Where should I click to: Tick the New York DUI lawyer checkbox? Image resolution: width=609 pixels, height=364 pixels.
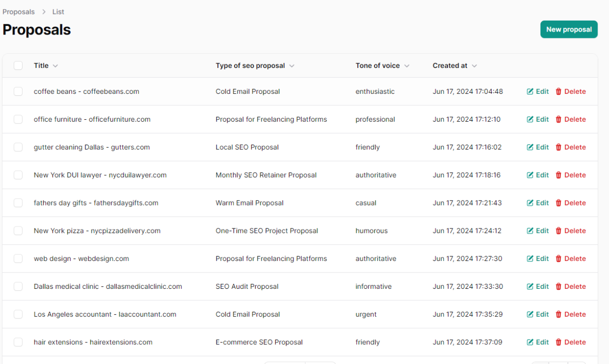click(18, 175)
